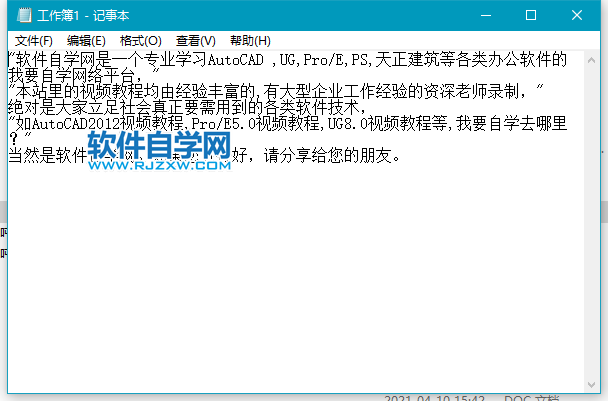The width and height of the screenshot is (608, 401).
Task: Open the 格式(O) menu
Action: click(140, 41)
